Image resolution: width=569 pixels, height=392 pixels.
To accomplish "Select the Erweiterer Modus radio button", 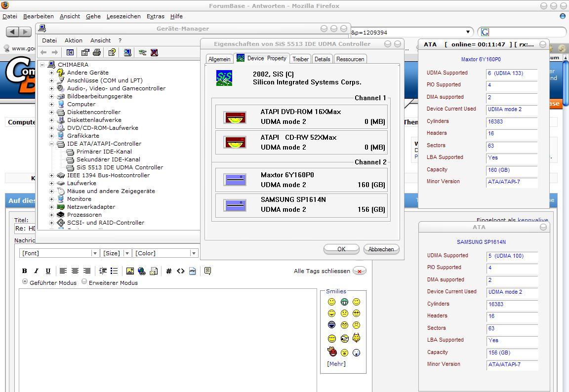I will coord(84,281).
